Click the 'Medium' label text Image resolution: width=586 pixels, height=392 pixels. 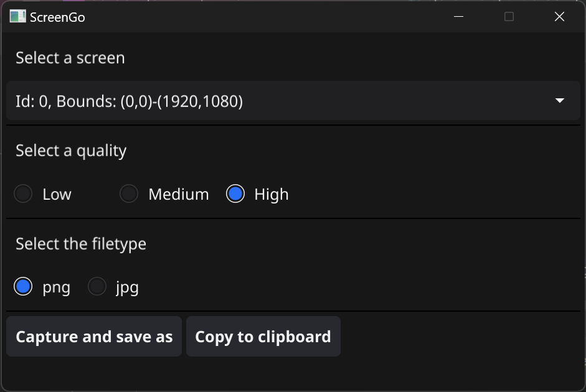[178, 194]
